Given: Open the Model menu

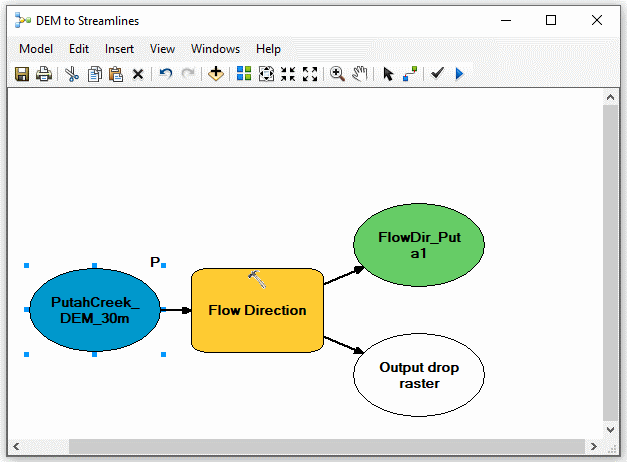Looking at the screenshot, I should pos(36,49).
